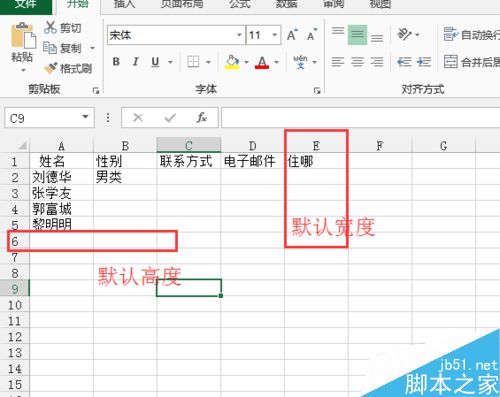
Task: Open Font group dialog launcher
Action: 317,91
